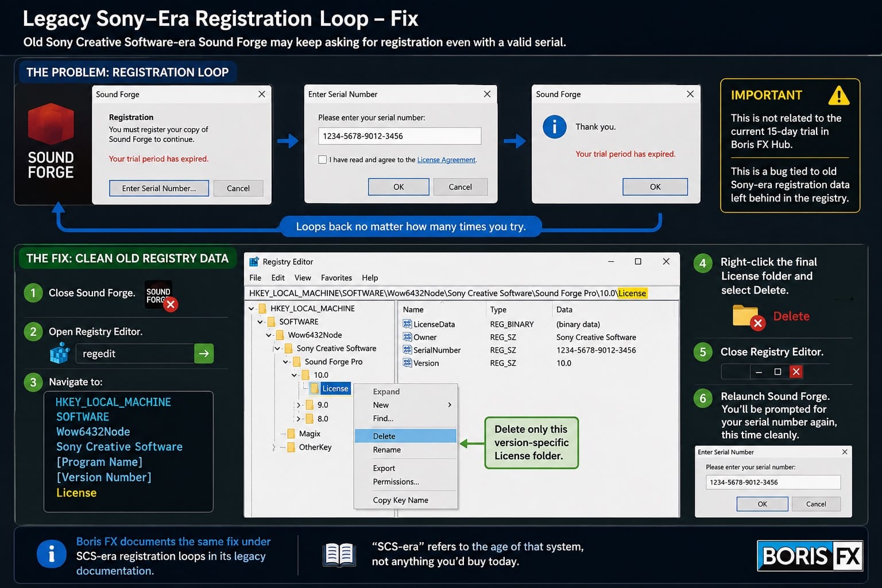Collapse the 10.0 version node
This screenshot has height=588, width=882.
pos(295,376)
